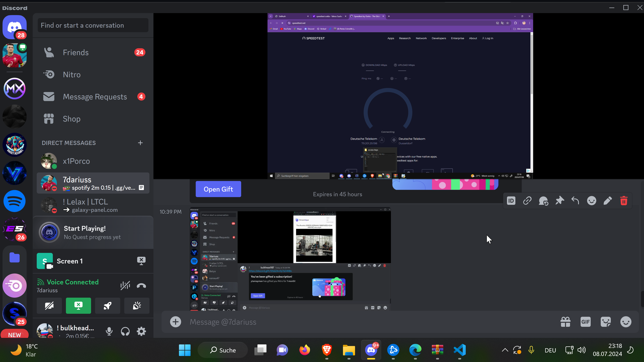The width and height of the screenshot is (644, 362).
Task: Open attachment plus menu in message bar
Action: [x=175, y=322]
